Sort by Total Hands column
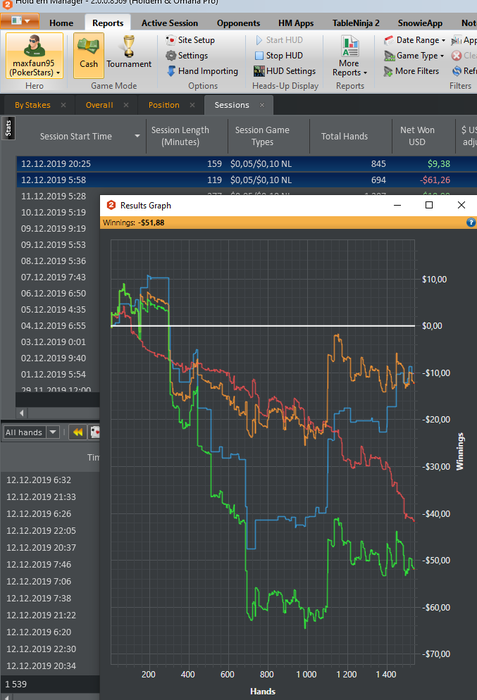 click(344, 136)
